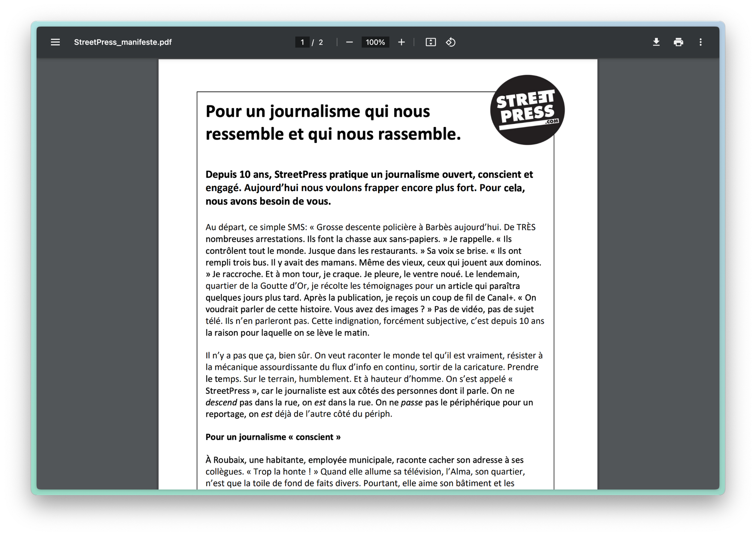This screenshot has width=756, height=536.
Task: Click the bold intro paragraph 'Depuis 10 ans'
Action: [x=369, y=188]
